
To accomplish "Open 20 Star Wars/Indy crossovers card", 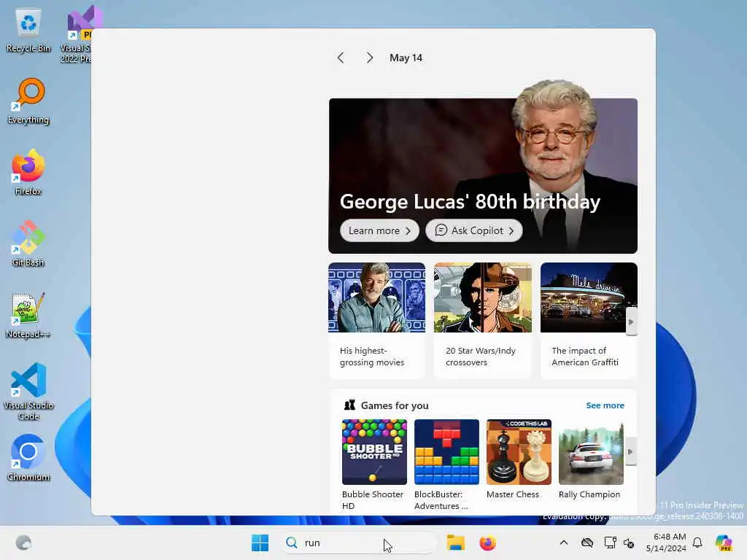I will [x=483, y=321].
